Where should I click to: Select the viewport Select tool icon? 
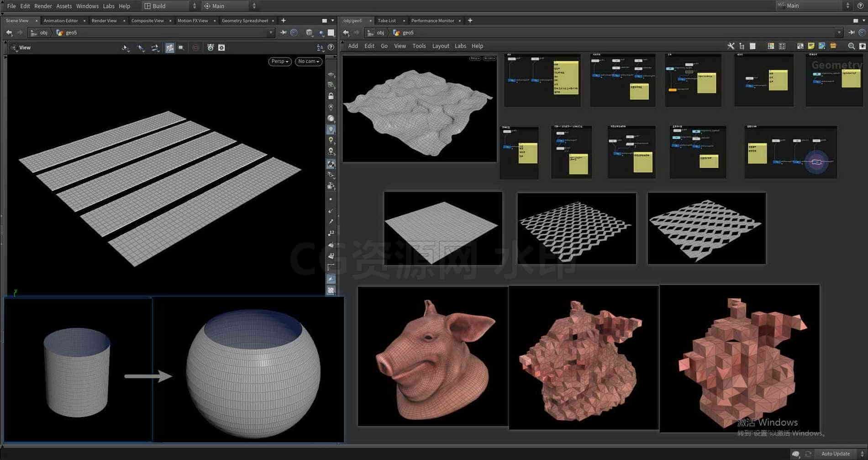(125, 48)
